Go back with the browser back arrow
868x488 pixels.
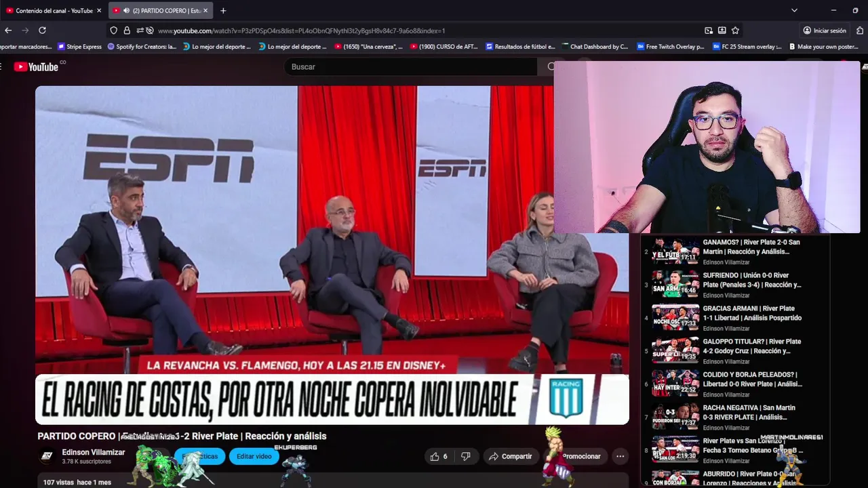tap(8, 30)
